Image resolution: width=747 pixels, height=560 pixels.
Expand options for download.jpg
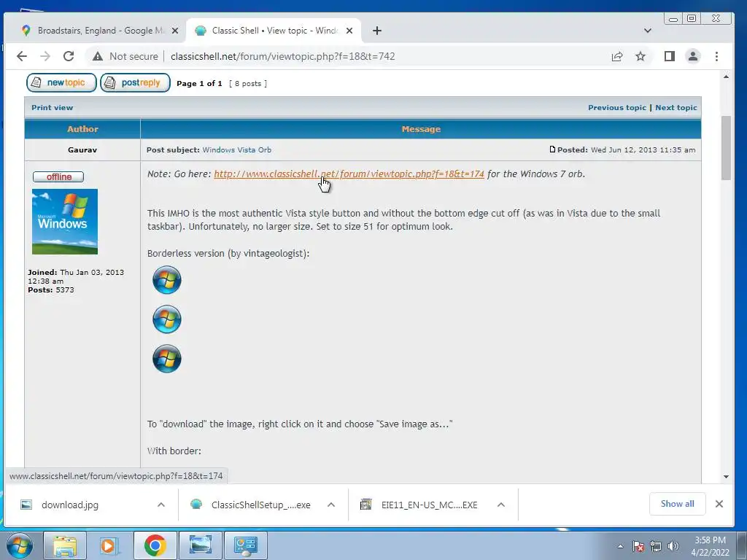[x=161, y=505]
